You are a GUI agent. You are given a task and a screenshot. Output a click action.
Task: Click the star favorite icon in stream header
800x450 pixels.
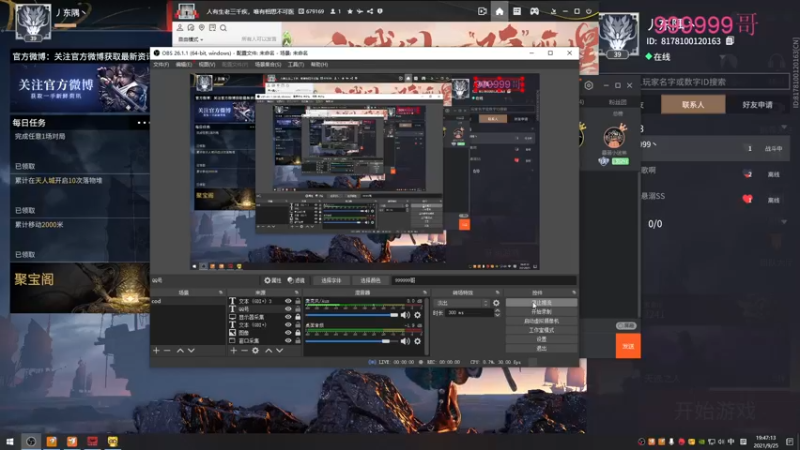coord(350,11)
